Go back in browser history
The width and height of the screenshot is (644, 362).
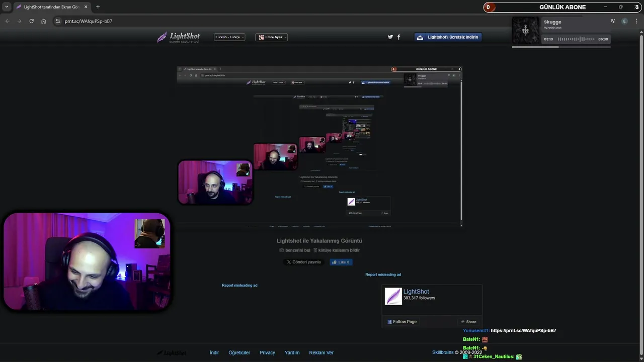7,21
